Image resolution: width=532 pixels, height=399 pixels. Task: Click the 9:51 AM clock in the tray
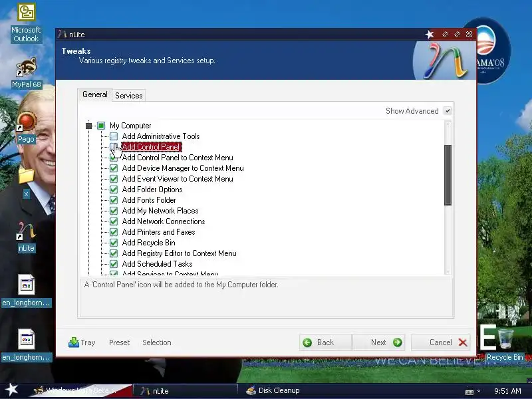pyautogui.click(x=507, y=391)
